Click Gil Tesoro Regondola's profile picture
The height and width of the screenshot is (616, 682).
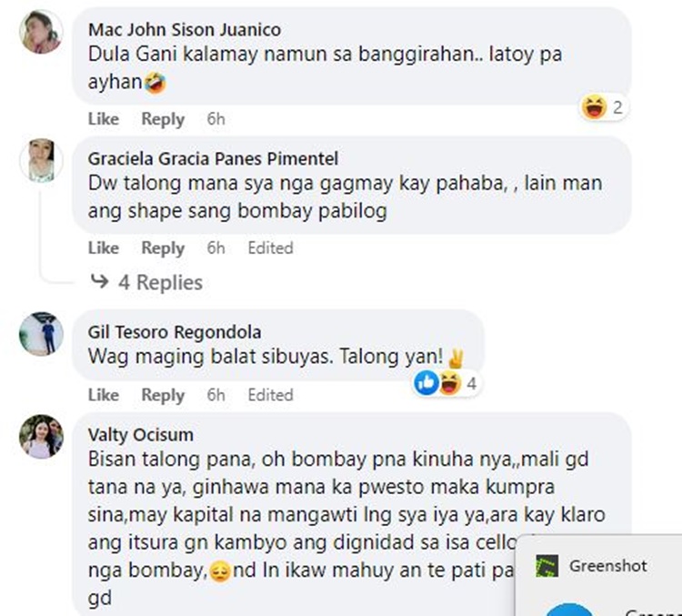pos(41,333)
